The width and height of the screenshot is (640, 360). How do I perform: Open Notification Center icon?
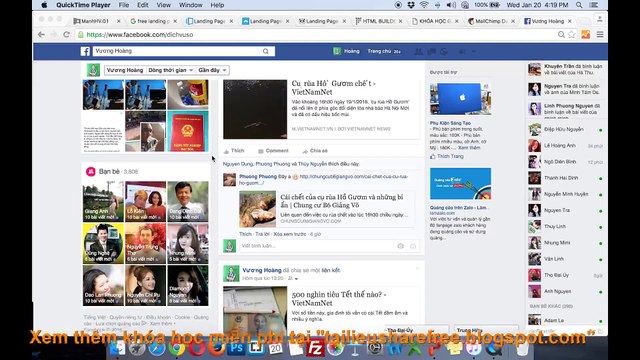(594, 5)
